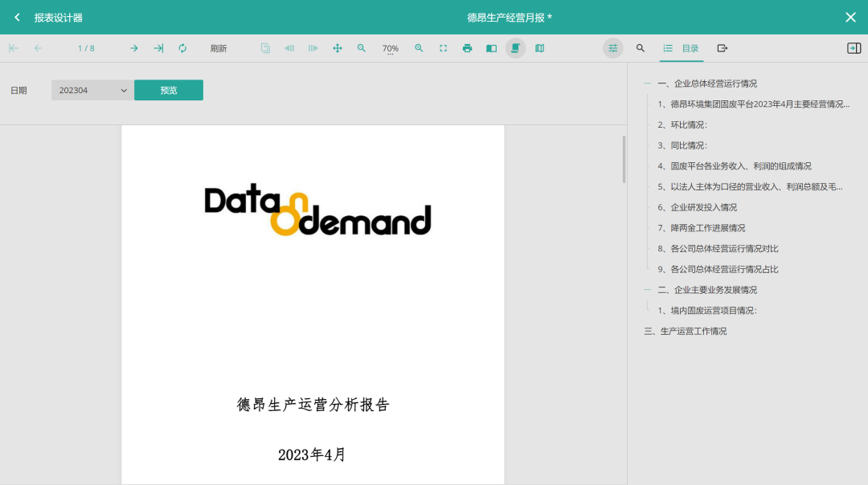Click the 报表设计器 header label

tap(59, 18)
